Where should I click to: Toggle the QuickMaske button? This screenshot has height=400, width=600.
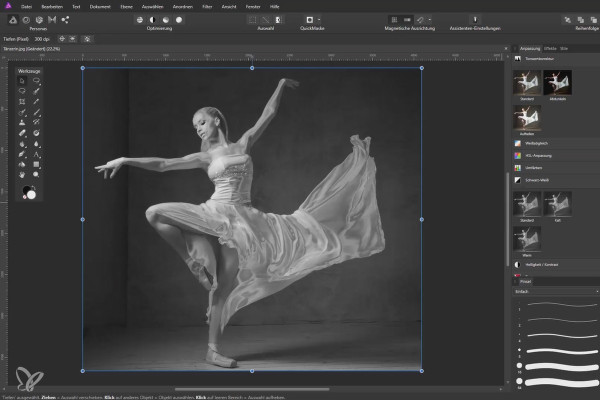310,20
